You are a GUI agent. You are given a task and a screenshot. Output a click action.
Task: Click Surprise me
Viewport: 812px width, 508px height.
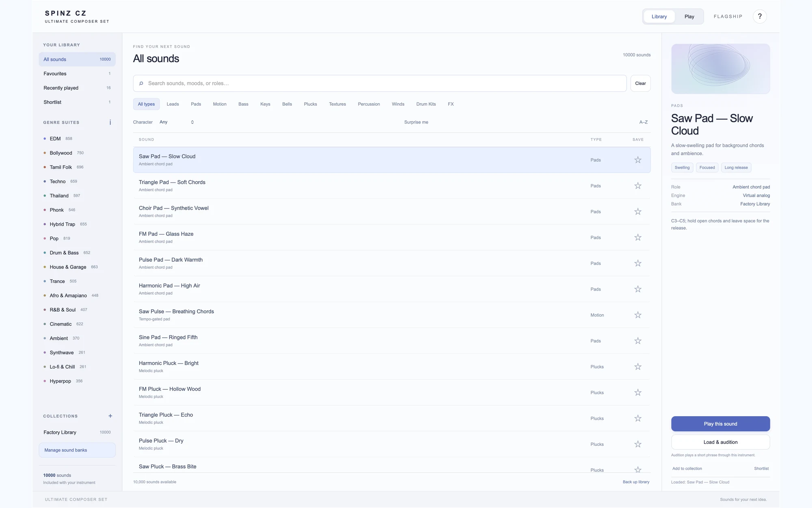click(x=416, y=122)
